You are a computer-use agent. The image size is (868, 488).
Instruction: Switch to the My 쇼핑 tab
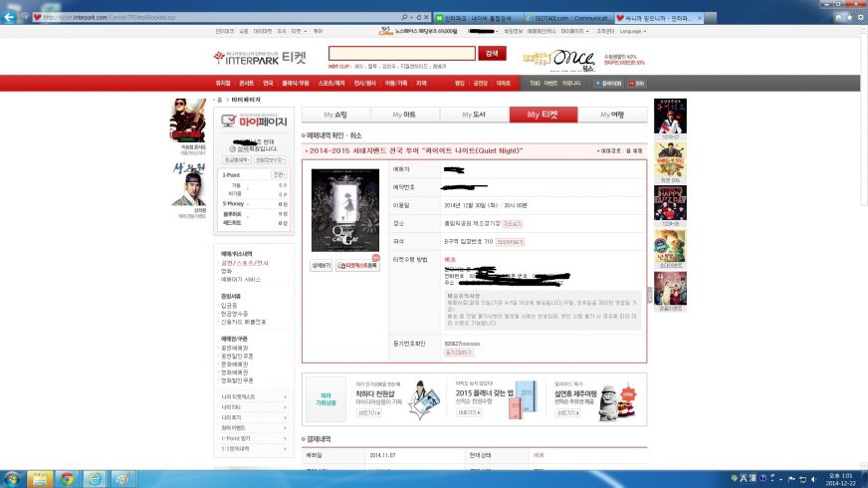334,116
